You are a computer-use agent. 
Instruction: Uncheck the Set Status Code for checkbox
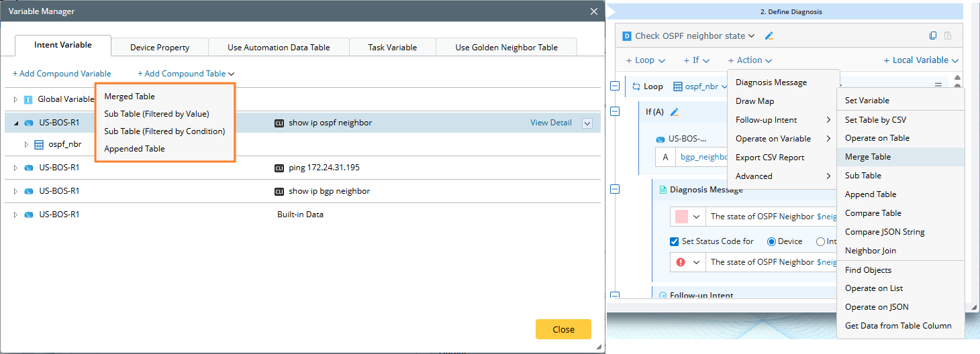675,241
